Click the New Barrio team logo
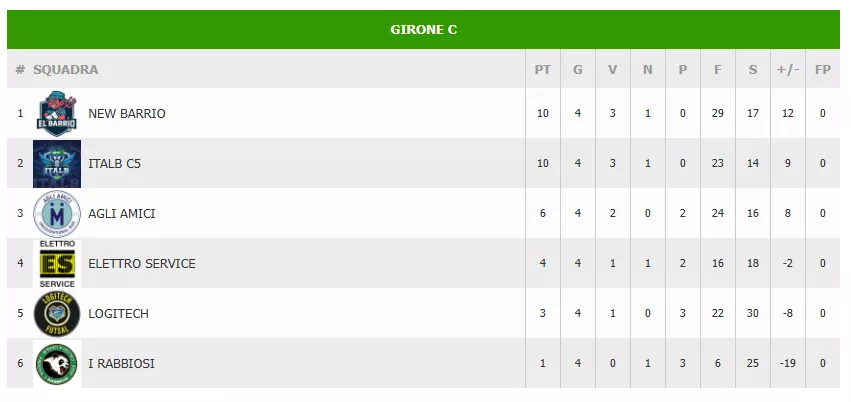 pyautogui.click(x=57, y=114)
